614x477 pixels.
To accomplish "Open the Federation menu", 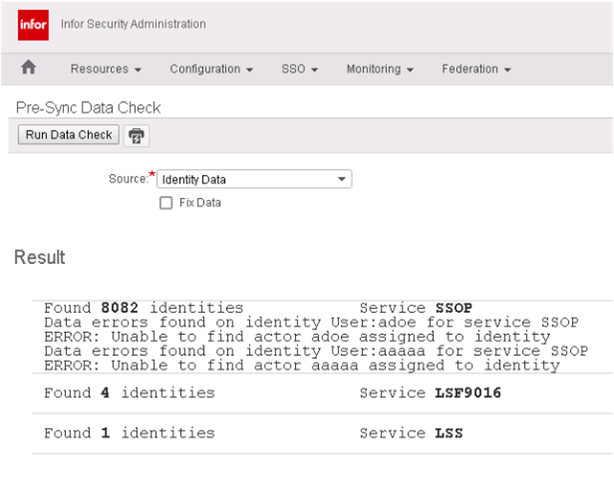I will (x=476, y=69).
